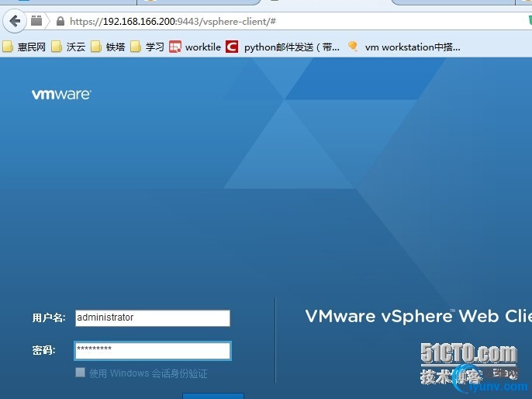Click the login button below the checkbox
532x399 pixels.
[x=213, y=396]
